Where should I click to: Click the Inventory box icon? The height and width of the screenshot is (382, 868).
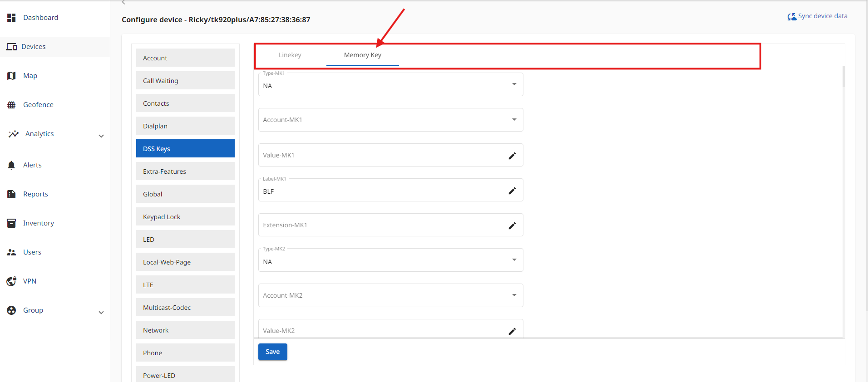(11, 223)
